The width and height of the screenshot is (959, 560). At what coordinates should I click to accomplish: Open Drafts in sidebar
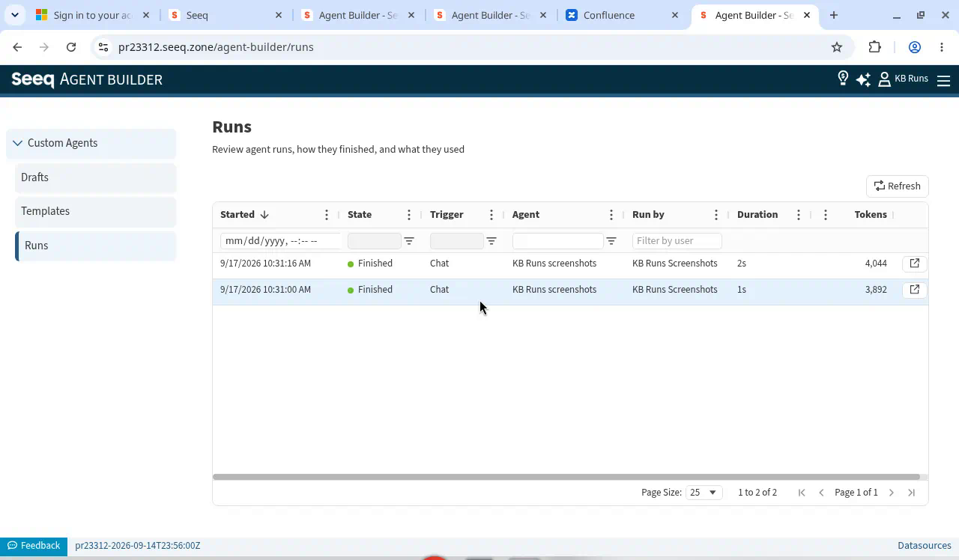pos(96,177)
